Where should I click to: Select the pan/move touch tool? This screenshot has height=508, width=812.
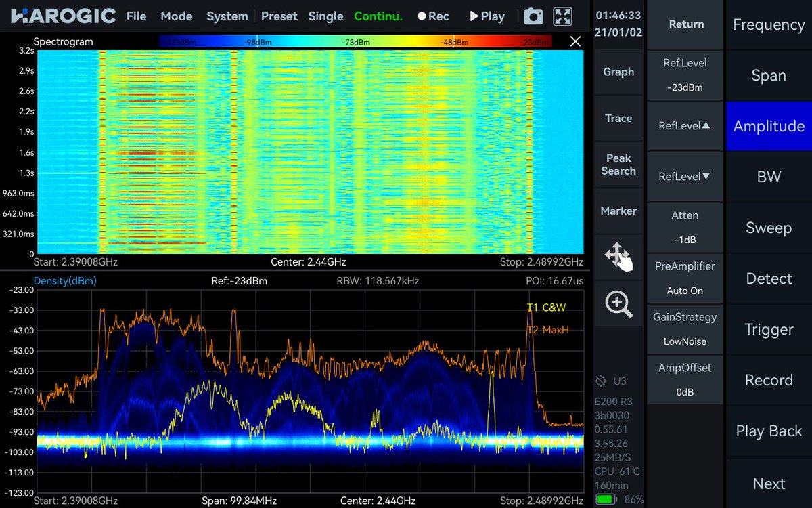tap(618, 257)
